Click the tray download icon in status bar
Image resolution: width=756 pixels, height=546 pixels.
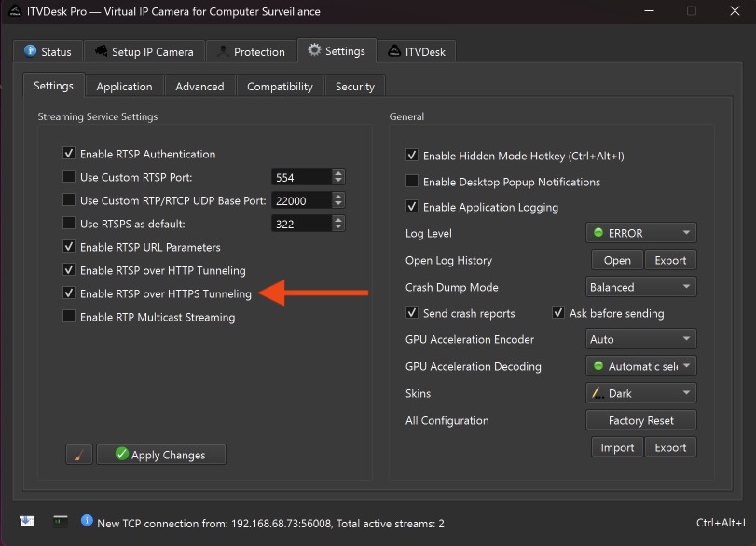pyautogui.click(x=27, y=521)
